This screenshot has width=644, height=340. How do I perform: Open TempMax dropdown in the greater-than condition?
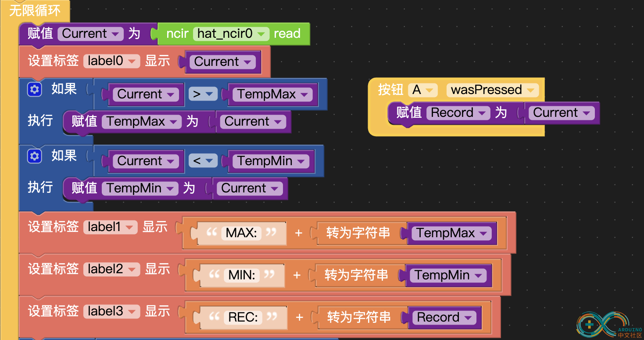(x=272, y=94)
